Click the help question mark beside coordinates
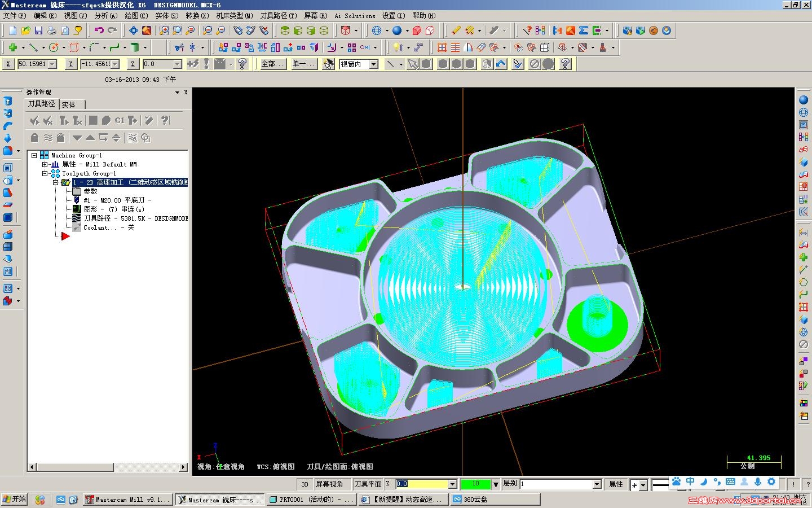Viewport: 812px width, 508px height. [x=242, y=64]
